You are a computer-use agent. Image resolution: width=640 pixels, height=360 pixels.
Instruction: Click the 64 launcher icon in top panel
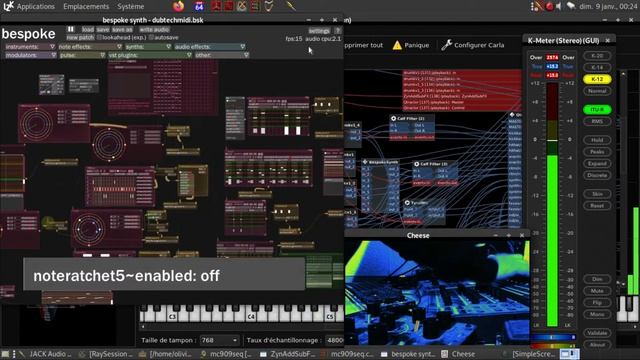(x=199, y=6)
